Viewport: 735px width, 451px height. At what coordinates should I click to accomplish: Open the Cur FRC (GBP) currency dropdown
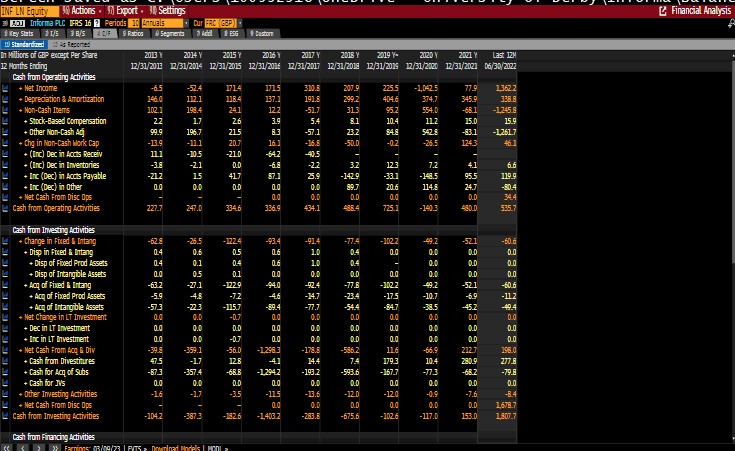pos(223,23)
